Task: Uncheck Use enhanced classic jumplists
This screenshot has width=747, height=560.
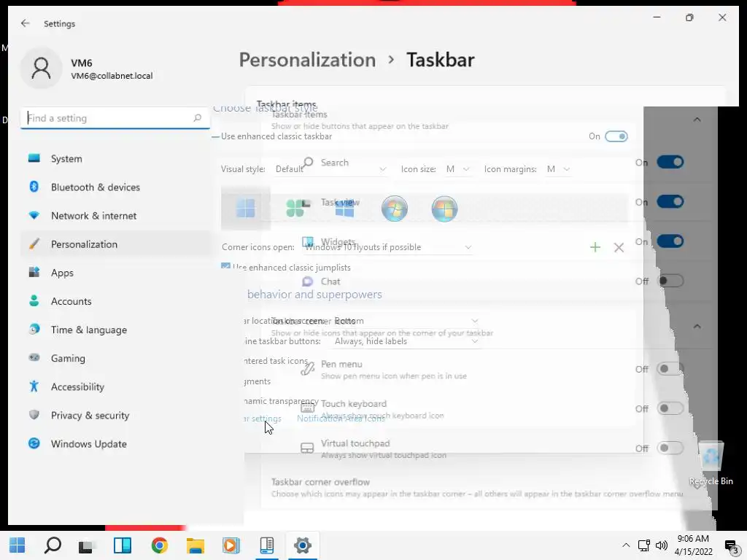Action: pyautogui.click(x=225, y=267)
